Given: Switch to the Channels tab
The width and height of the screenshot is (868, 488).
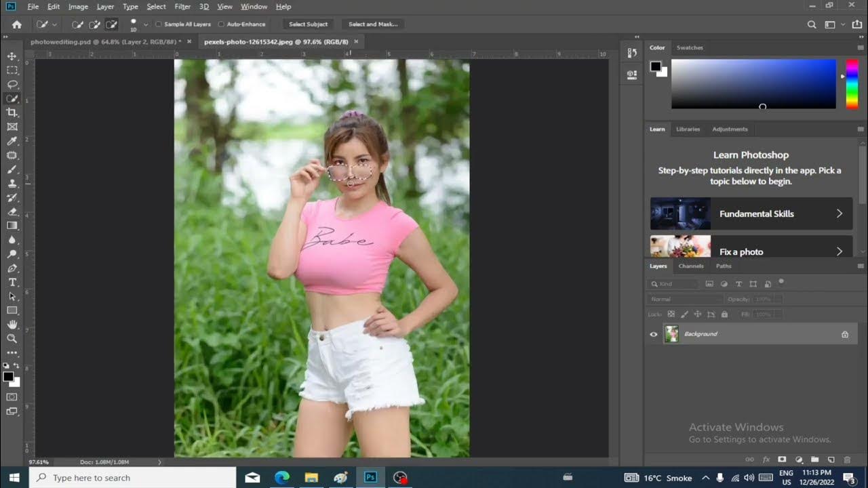Looking at the screenshot, I should (691, 266).
